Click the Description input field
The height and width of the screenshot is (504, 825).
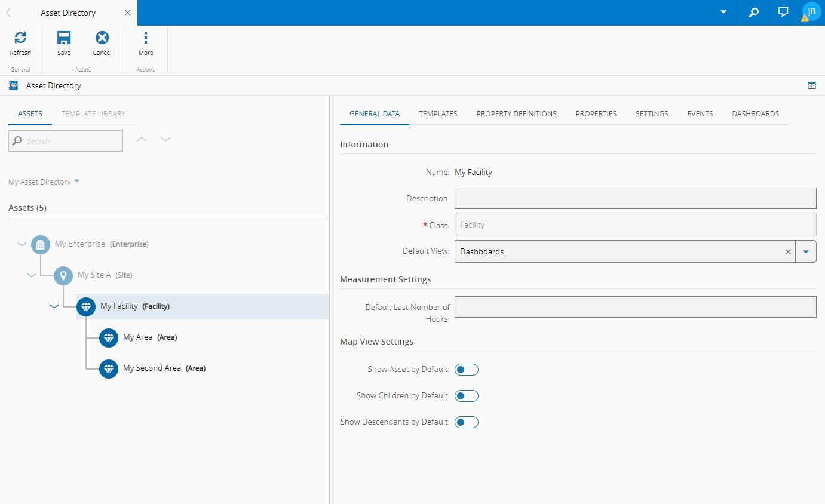(635, 198)
